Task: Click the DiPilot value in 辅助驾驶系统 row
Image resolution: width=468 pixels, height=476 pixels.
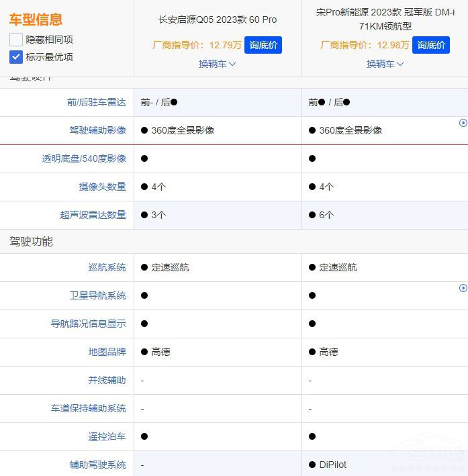Action: click(x=332, y=465)
